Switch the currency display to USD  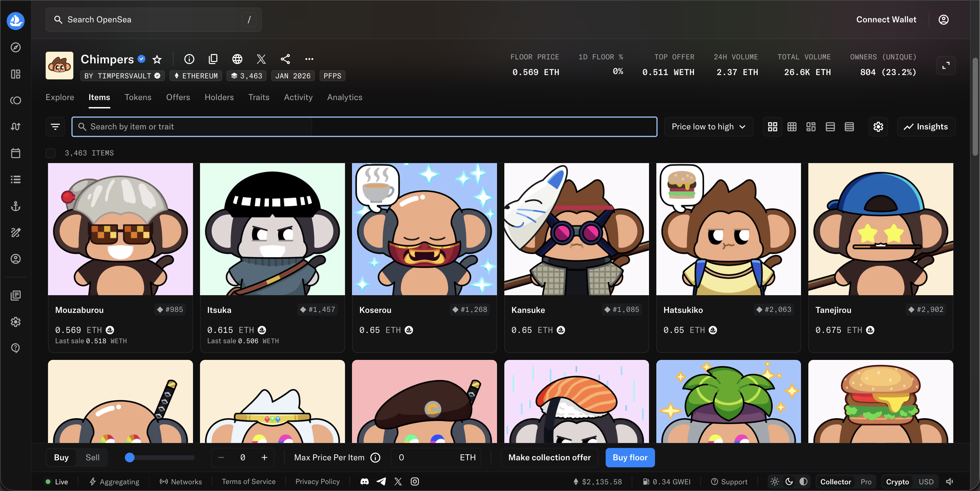[x=926, y=481]
